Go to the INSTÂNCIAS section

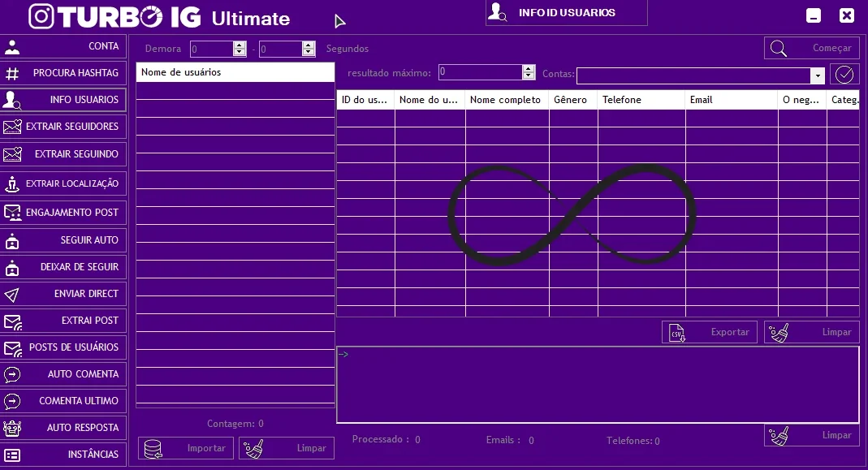tap(63, 455)
